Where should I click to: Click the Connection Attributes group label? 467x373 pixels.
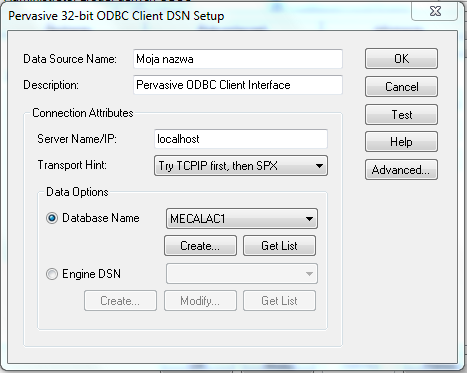coord(83,113)
